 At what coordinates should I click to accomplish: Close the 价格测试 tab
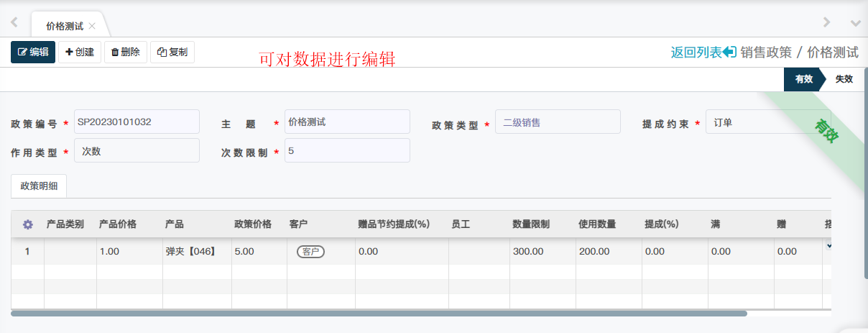tap(92, 26)
